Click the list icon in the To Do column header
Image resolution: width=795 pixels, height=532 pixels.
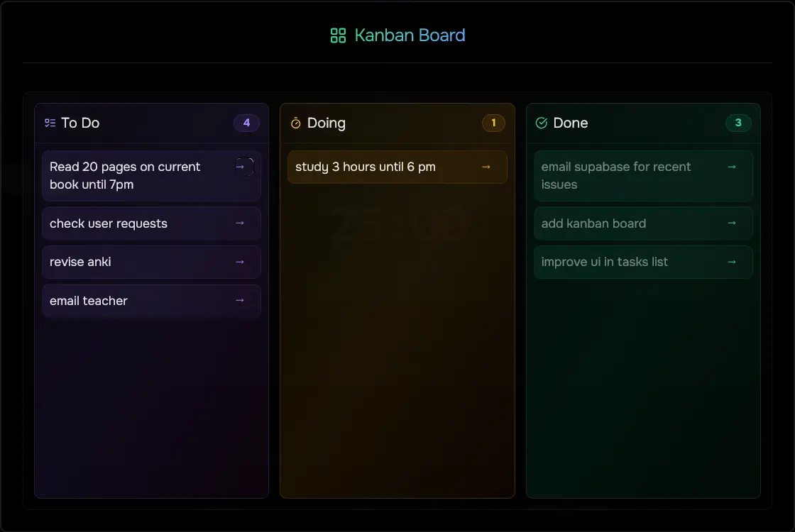49,123
